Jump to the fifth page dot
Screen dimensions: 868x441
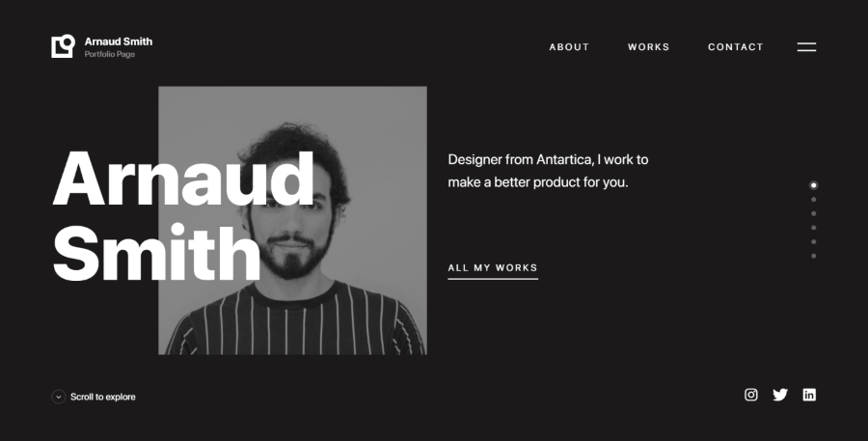pyautogui.click(x=813, y=241)
